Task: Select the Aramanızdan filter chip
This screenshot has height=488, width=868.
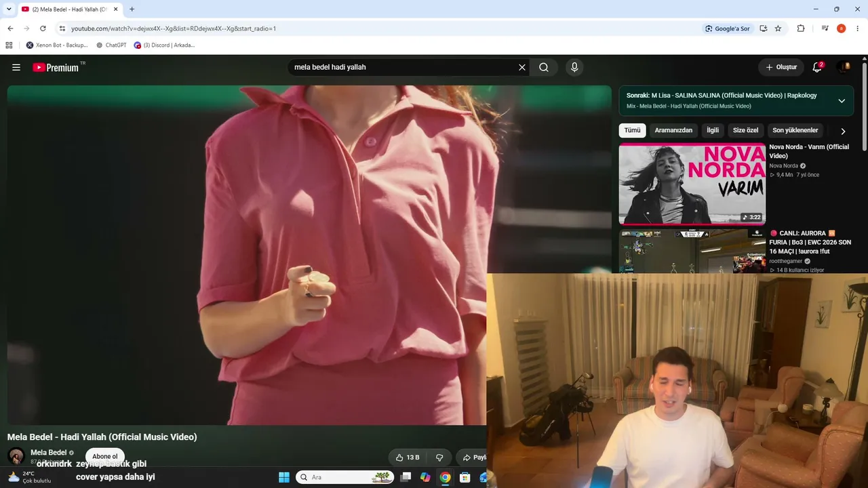Action: click(673, 130)
